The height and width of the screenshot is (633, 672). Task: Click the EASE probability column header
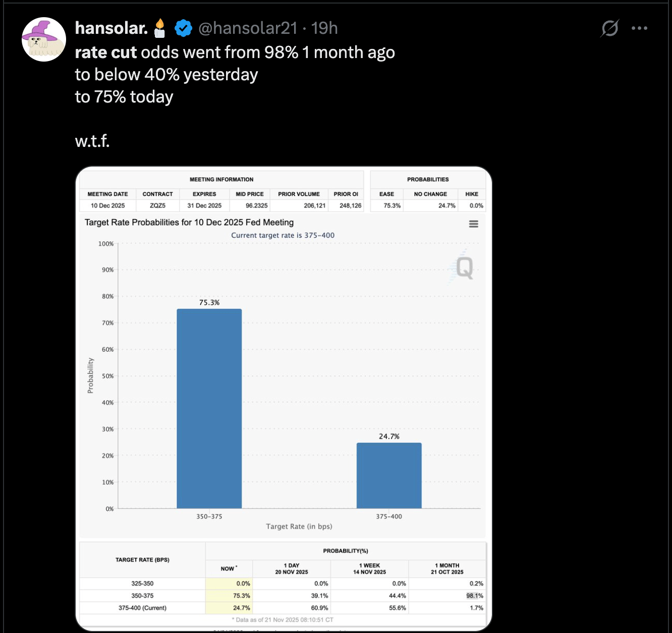[386, 194]
